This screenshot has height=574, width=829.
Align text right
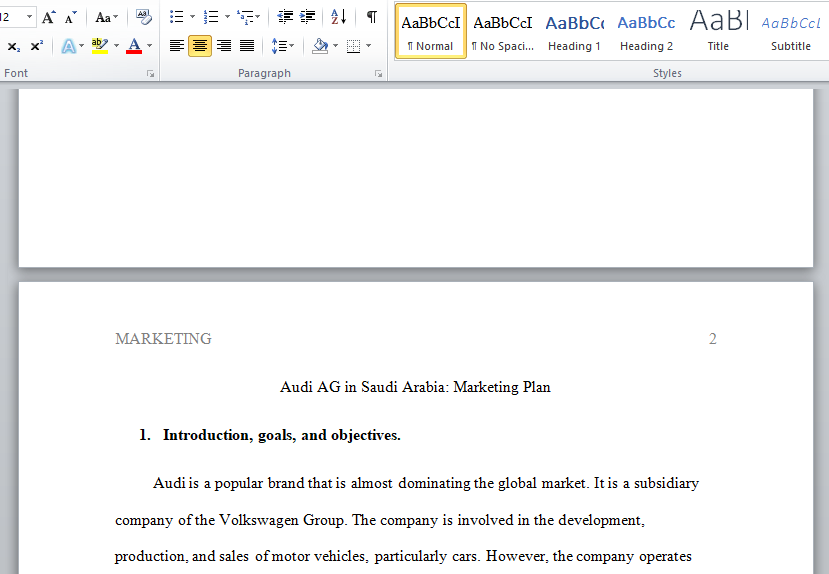pyautogui.click(x=224, y=46)
